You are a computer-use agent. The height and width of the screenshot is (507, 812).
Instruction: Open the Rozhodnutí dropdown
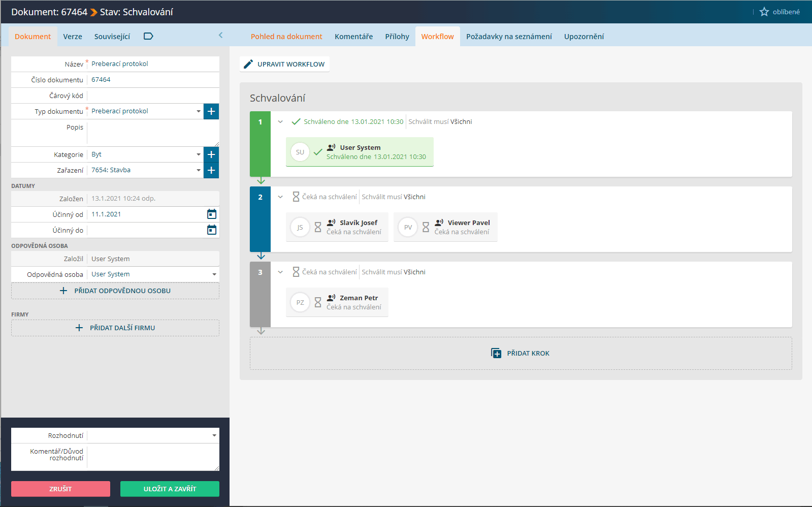[214, 435]
